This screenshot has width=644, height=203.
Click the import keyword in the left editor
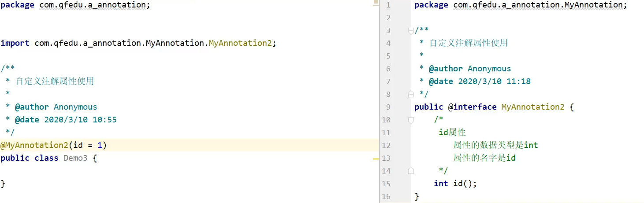point(15,43)
